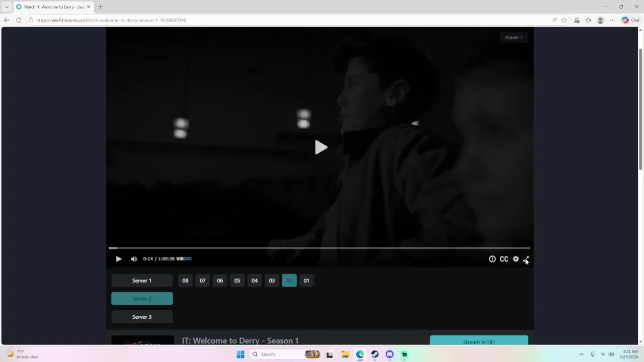Click the Microsoft Edge taskbar icon
Viewport: 644px width, 362px height.
click(360, 354)
